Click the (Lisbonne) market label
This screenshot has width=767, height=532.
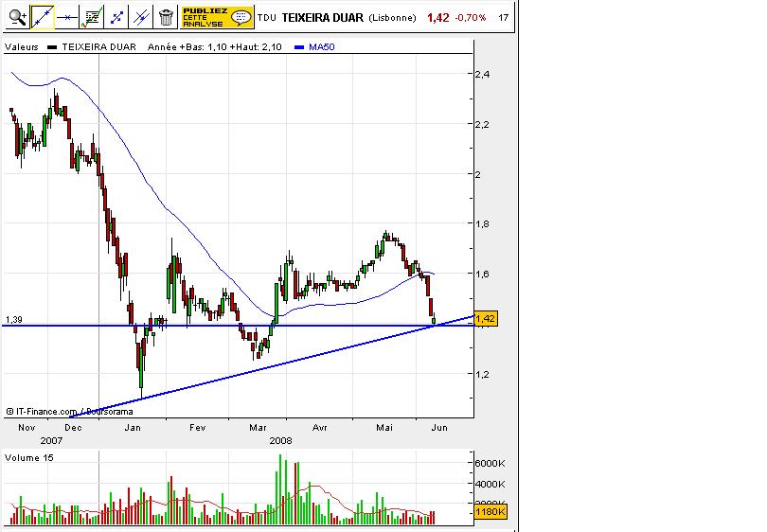coord(392,18)
